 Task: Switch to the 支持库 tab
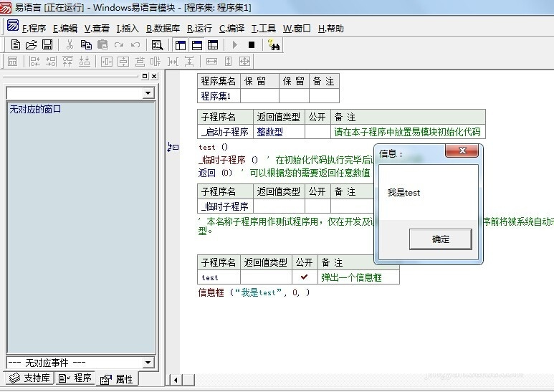pyautogui.click(x=29, y=378)
